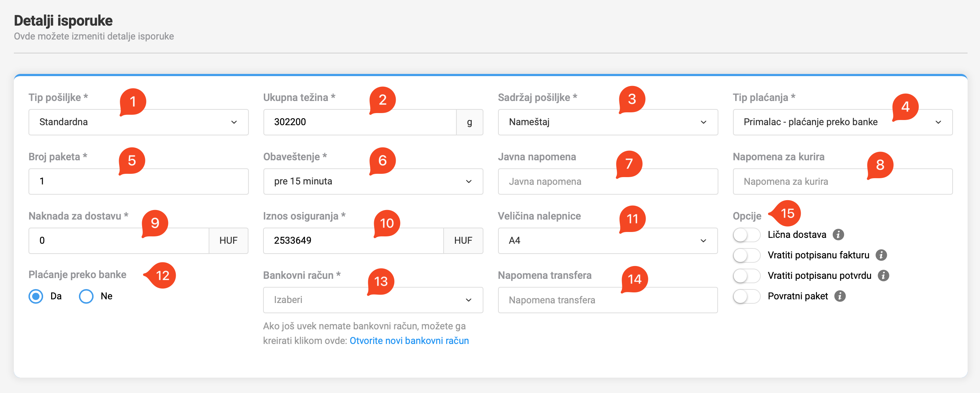The width and height of the screenshot is (980, 393).
Task: Open the Veličina nalepnice dropdown
Action: pos(608,241)
